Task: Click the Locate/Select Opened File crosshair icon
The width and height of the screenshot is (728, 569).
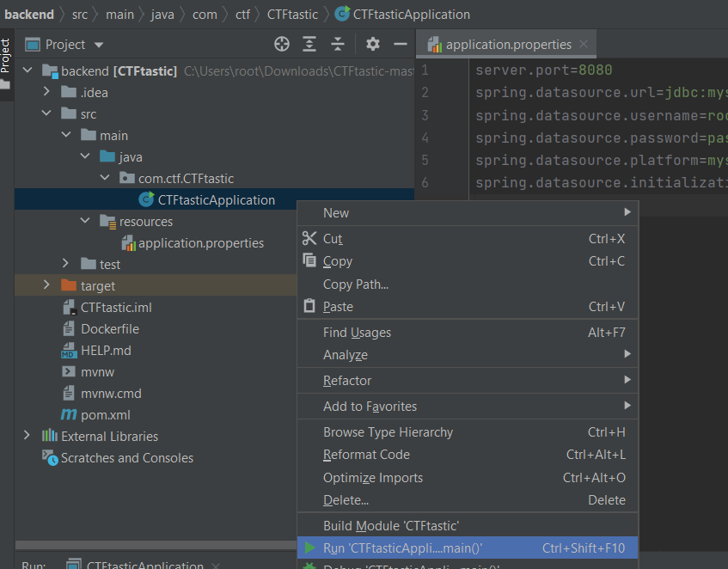Action: point(282,44)
